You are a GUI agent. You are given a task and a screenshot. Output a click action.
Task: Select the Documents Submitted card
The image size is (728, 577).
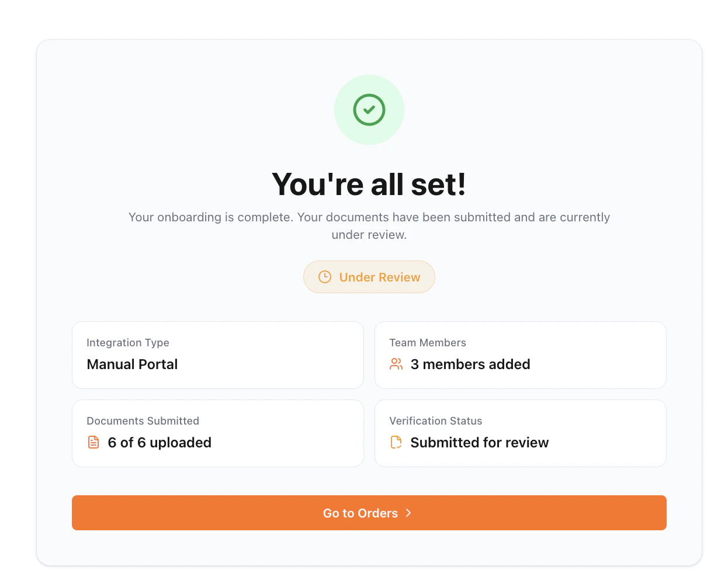pos(218,433)
